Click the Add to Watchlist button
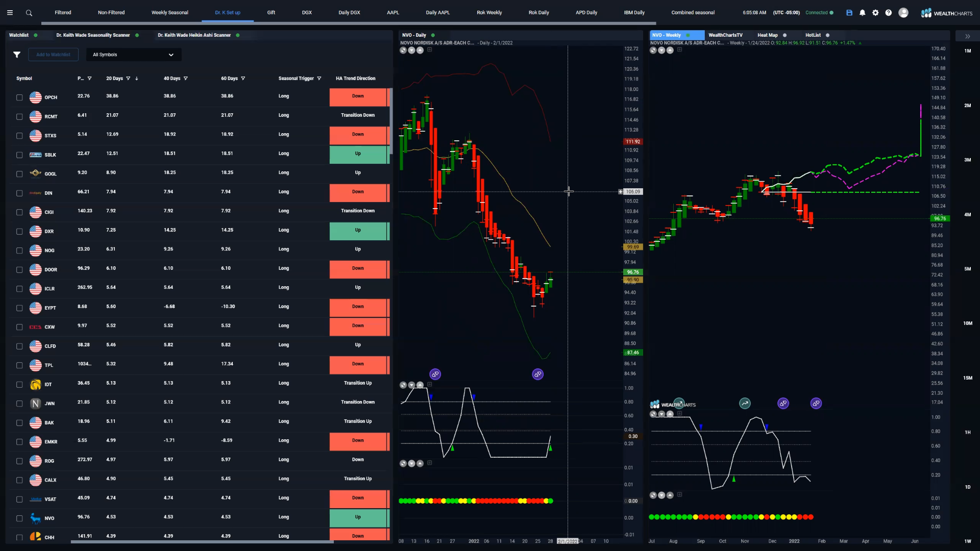This screenshot has width=980, height=551. 54,55
